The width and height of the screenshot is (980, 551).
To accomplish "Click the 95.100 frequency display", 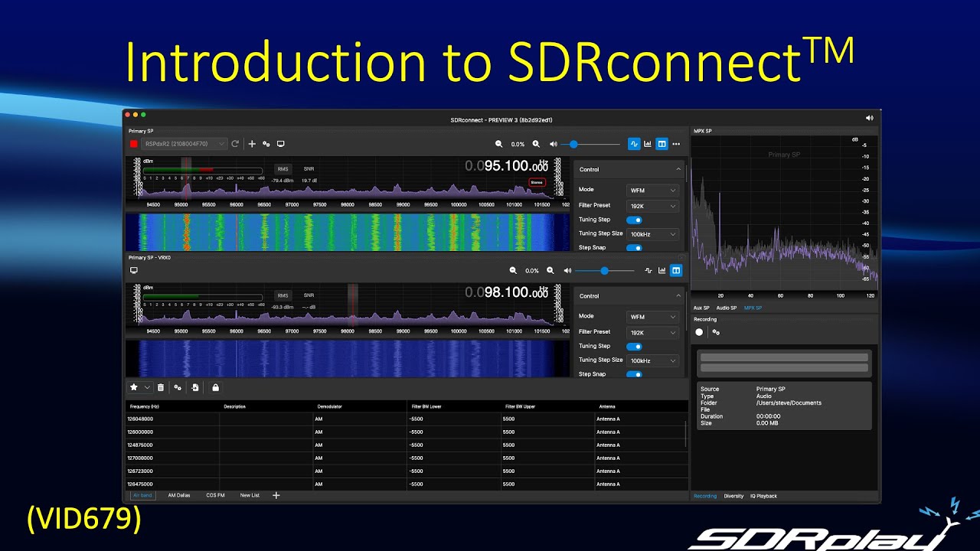I will click(x=507, y=166).
